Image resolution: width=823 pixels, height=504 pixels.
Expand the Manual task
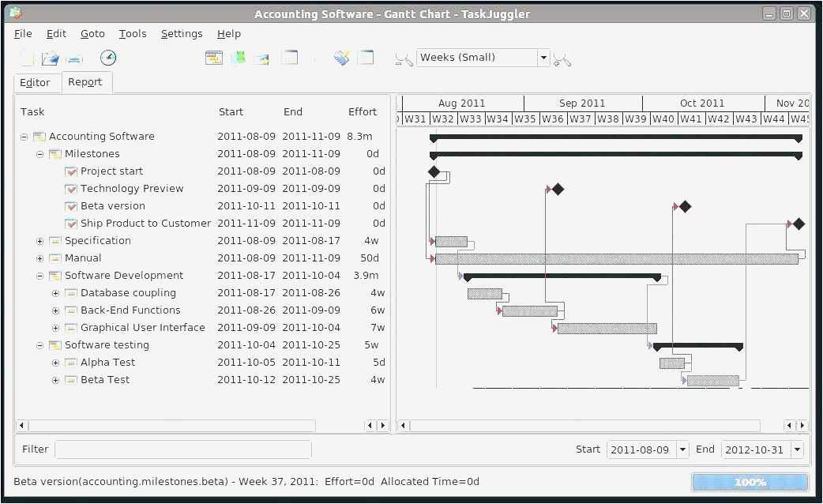(x=40, y=259)
